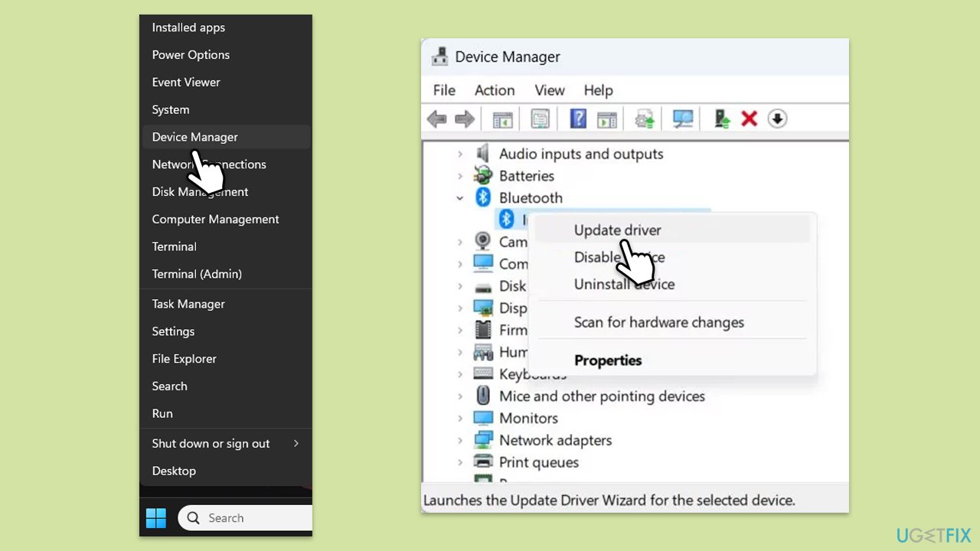Click the Keyboards category icon
Image resolution: width=980 pixels, height=551 pixels.
coord(482,373)
